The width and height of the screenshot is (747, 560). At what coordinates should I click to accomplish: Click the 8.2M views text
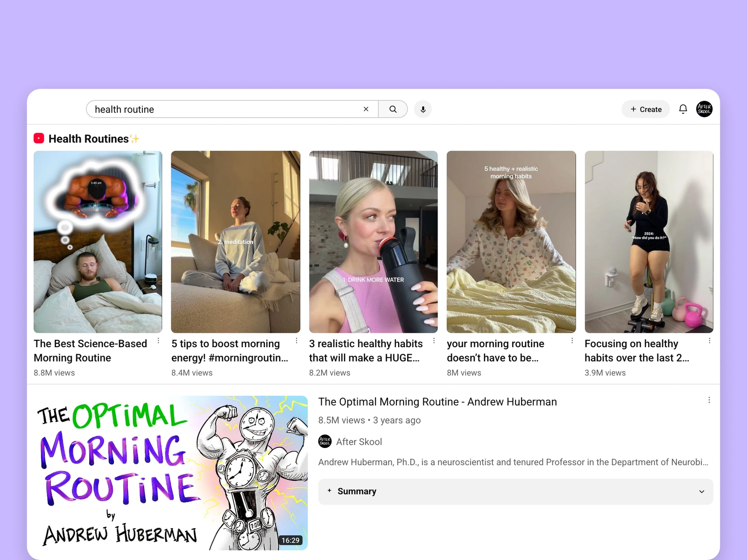(330, 373)
